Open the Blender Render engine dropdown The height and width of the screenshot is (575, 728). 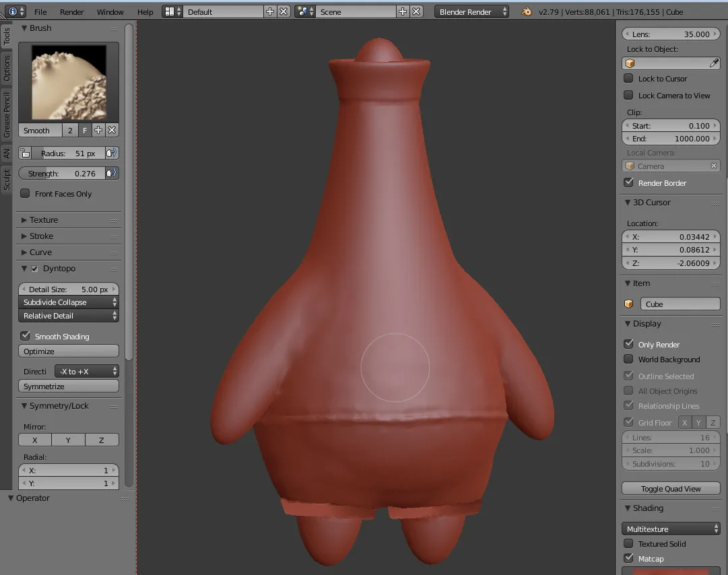(471, 11)
